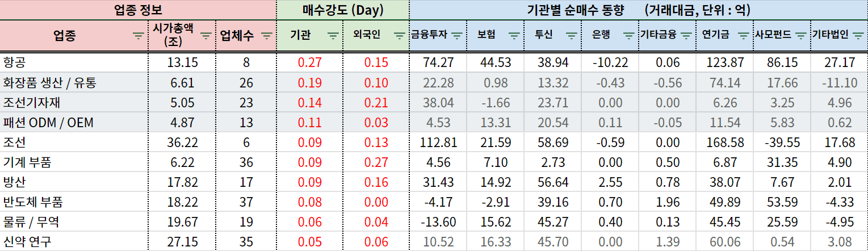This screenshot has height=251, width=868.
Task: Select the 매수강도 (Day) header group
Action: pyautogui.click(x=343, y=10)
